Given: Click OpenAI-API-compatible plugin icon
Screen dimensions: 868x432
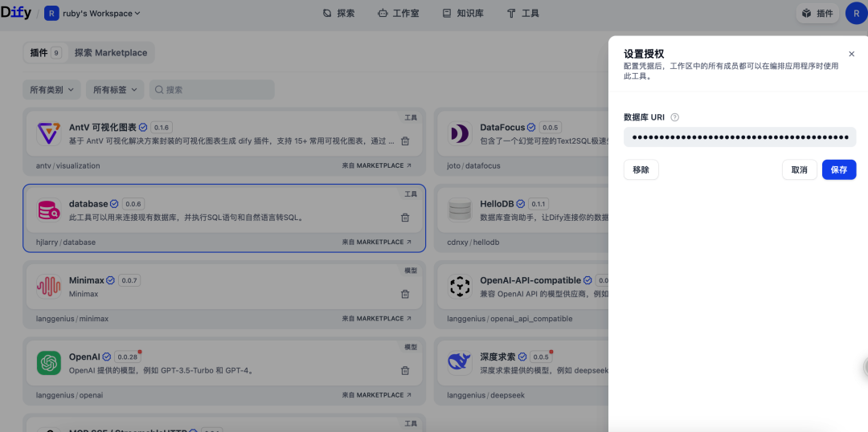Looking at the screenshot, I should click(x=460, y=287).
